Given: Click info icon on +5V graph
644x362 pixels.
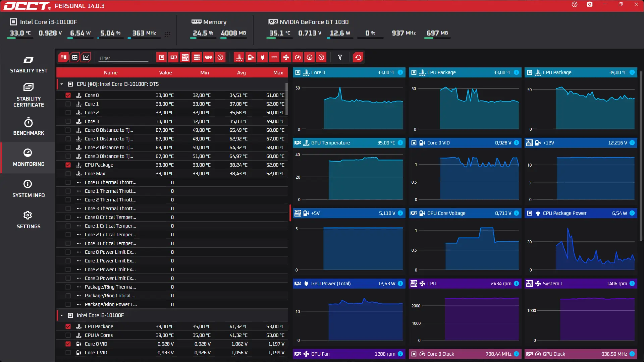Looking at the screenshot, I should click(x=400, y=213).
